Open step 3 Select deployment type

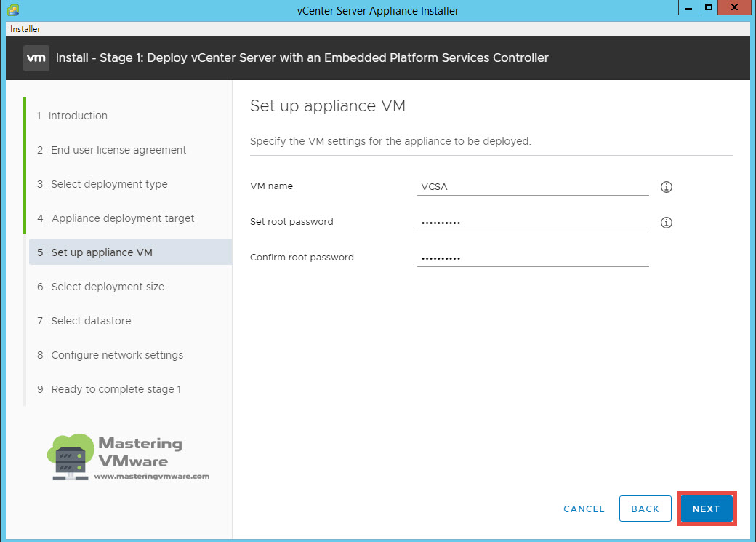(102, 184)
